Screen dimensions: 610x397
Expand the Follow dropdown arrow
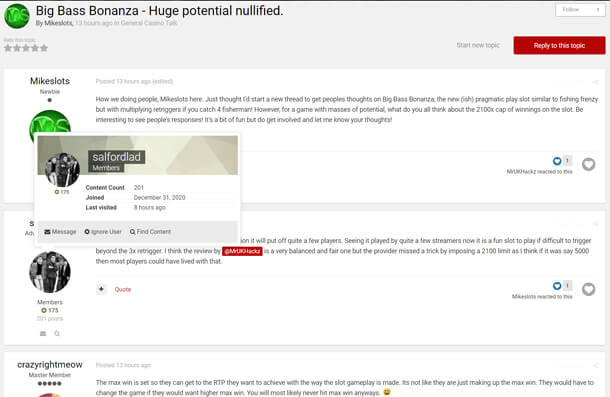coord(598,10)
